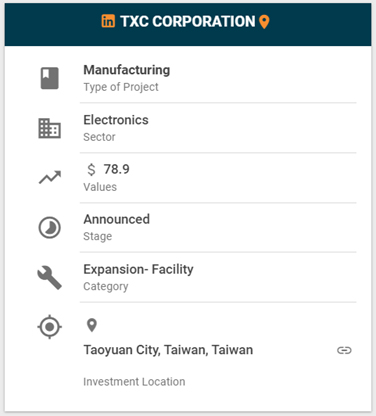
Task: Open the LinkedIn icon beside TXC Corporation
Action: tap(108, 21)
